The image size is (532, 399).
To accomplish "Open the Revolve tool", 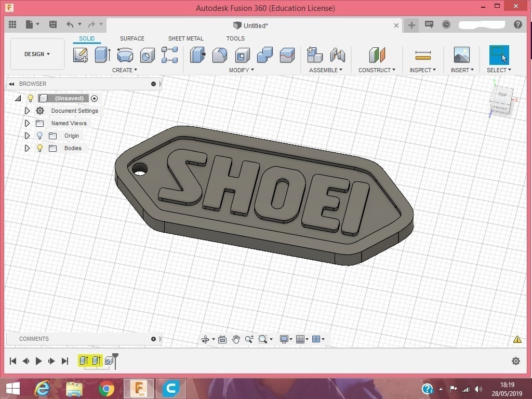I will click(125, 55).
